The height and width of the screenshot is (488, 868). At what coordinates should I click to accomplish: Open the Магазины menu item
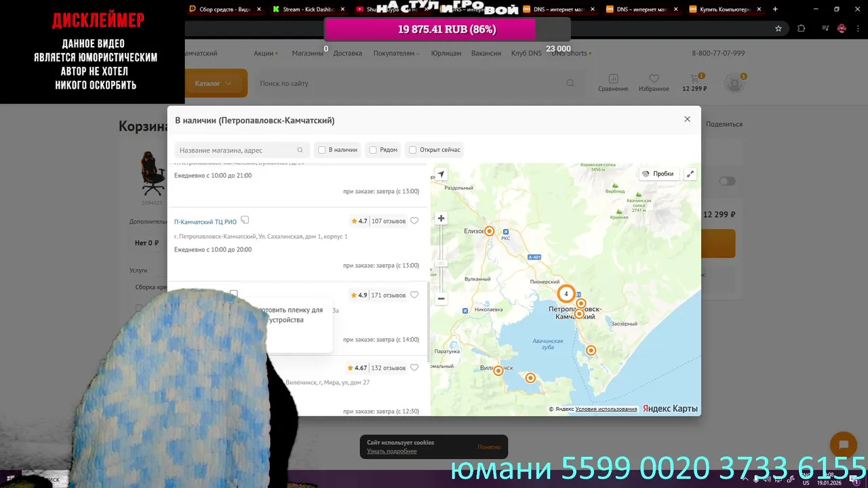(307, 54)
